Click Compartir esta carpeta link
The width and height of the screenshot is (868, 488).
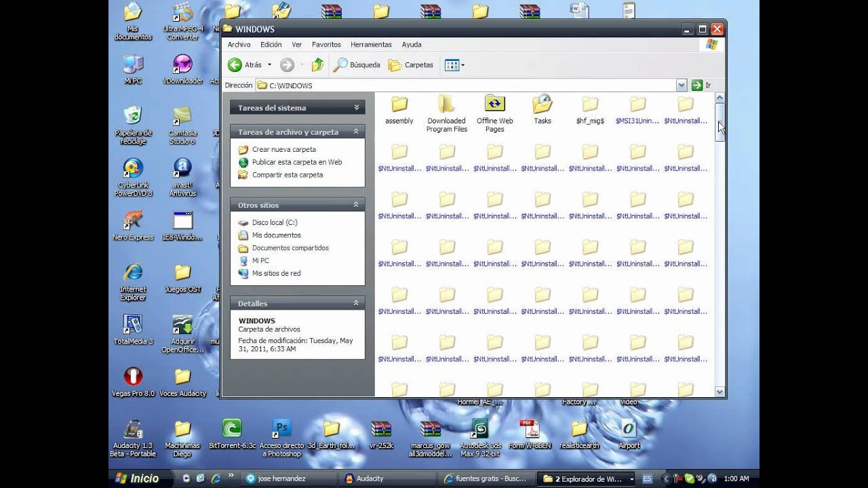coord(288,175)
